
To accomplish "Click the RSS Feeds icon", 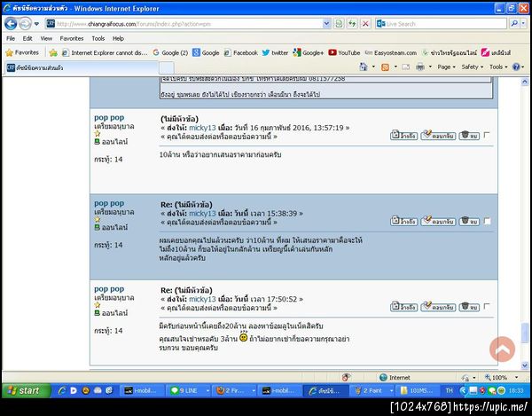I will coord(385,67).
